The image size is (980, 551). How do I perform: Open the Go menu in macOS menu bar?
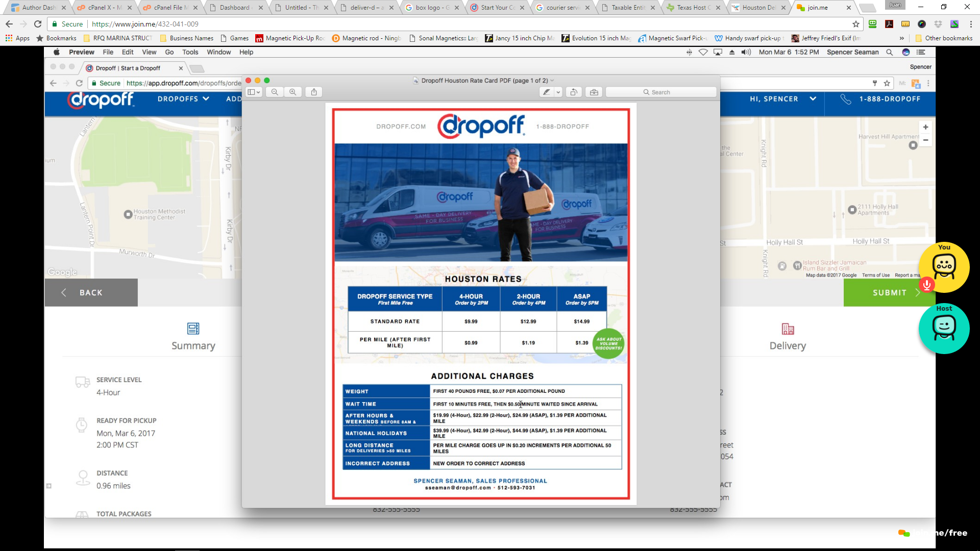point(169,52)
